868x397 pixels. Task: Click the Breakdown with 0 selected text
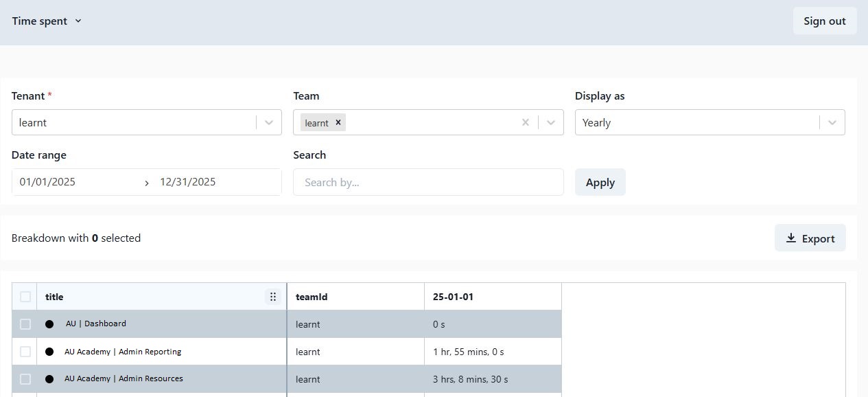(x=76, y=238)
